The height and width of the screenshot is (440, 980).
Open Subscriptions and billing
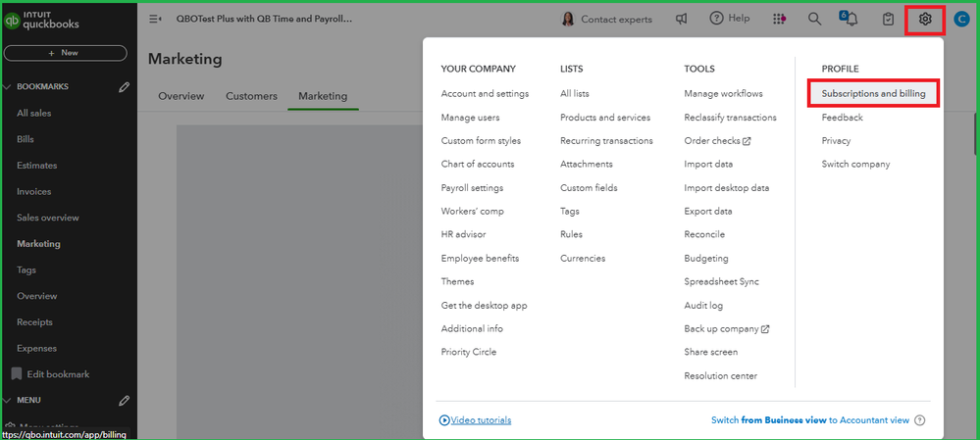point(874,93)
